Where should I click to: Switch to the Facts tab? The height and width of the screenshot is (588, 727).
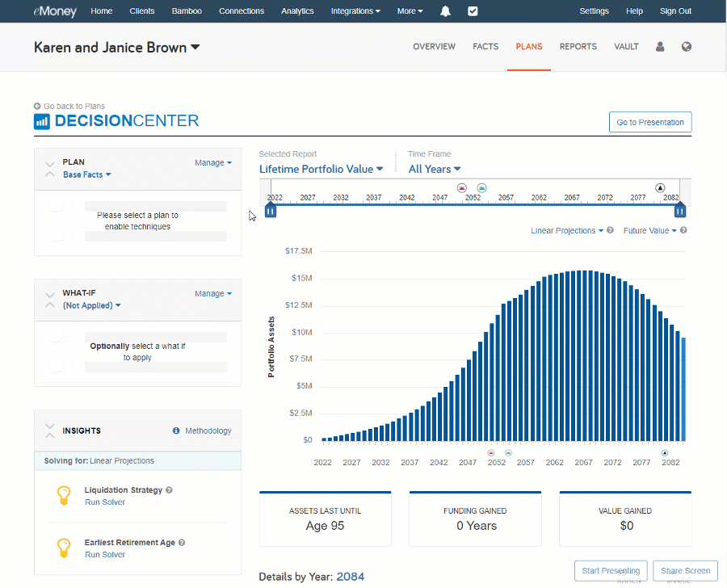[x=485, y=46]
